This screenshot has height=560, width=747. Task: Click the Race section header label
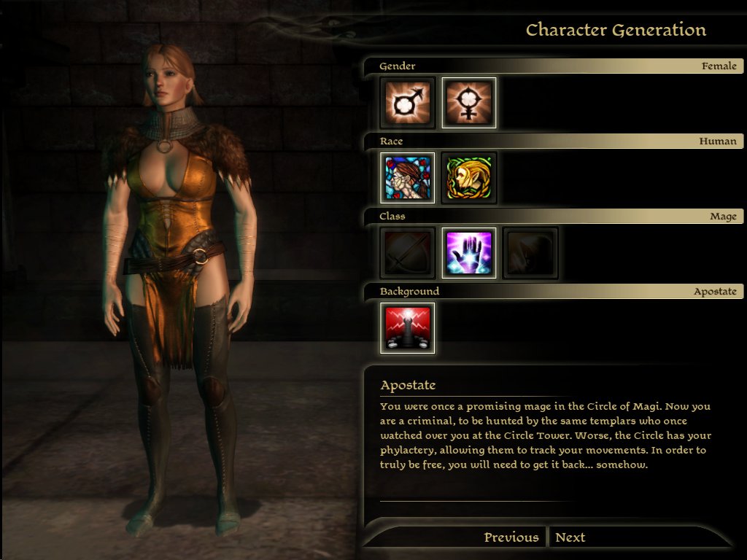pyautogui.click(x=391, y=141)
